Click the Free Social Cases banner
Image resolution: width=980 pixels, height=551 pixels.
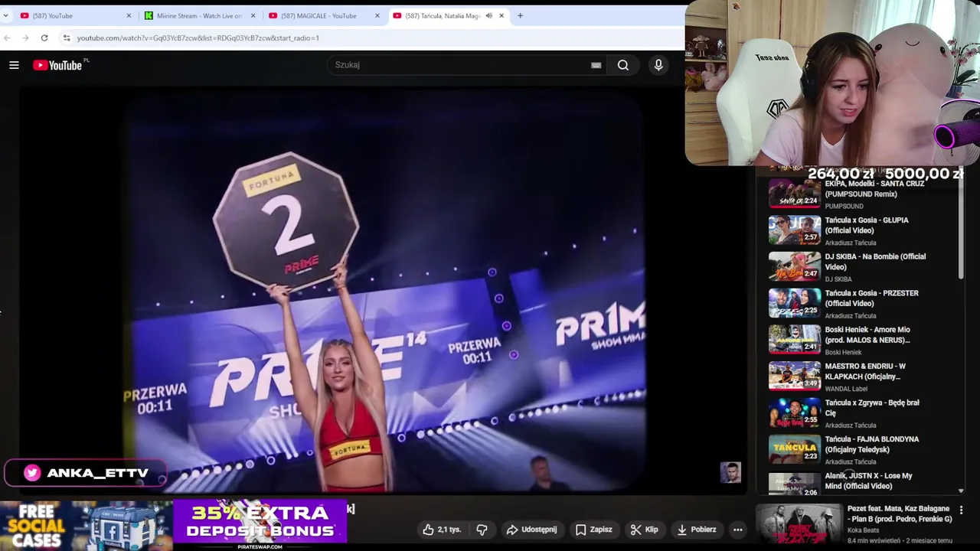pos(86,525)
